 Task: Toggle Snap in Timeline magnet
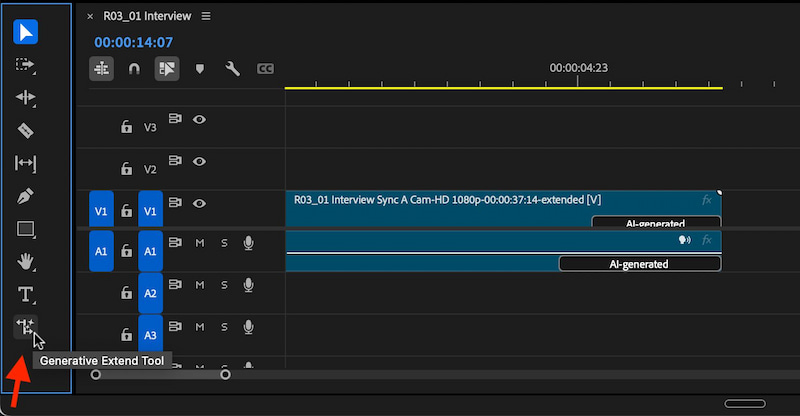[x=134, y=68]
